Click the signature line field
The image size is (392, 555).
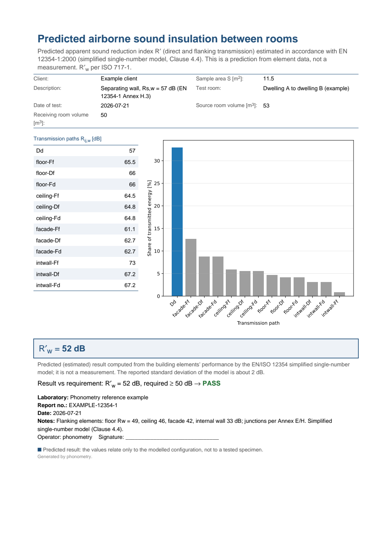tap(172, 437)
